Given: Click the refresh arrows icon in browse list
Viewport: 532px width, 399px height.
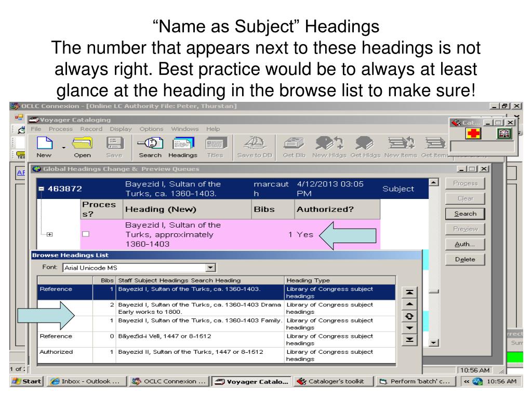Looking at the screenshot, I should pos(409,316).
